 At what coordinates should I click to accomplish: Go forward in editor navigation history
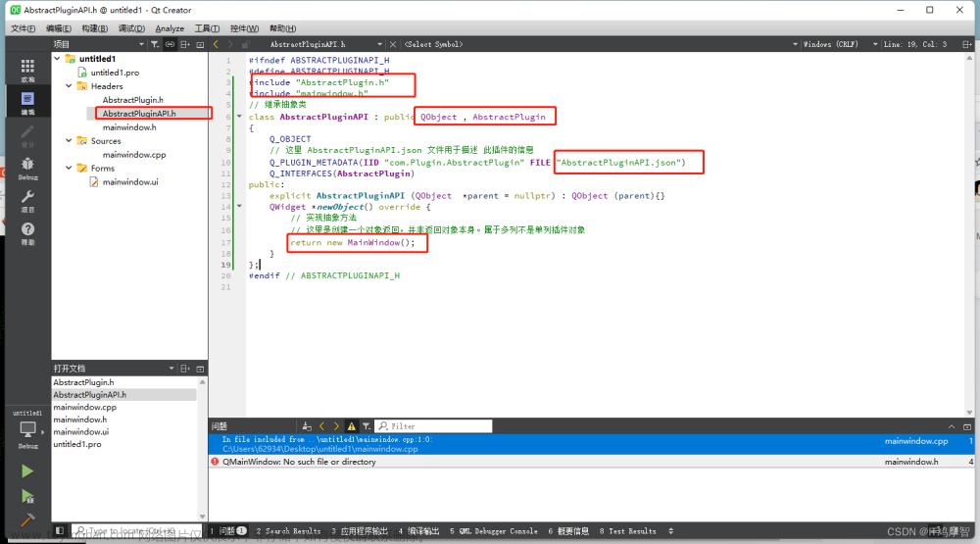pos(230,44)
